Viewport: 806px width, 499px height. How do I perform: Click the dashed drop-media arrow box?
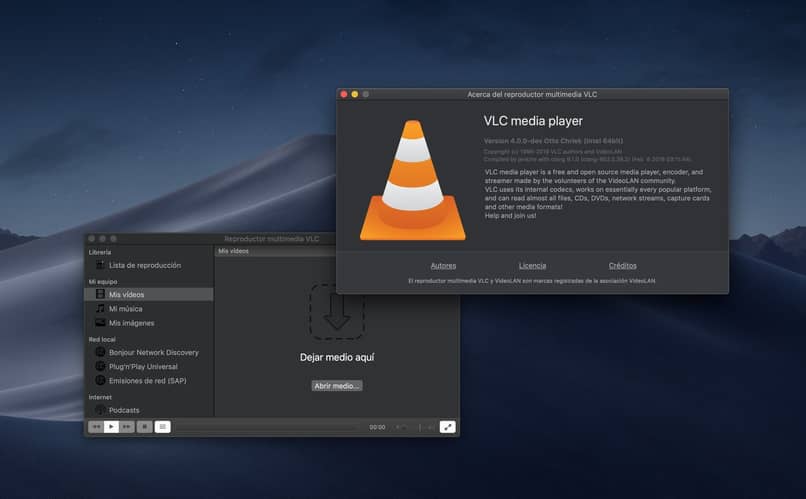[x=337, y=311]
